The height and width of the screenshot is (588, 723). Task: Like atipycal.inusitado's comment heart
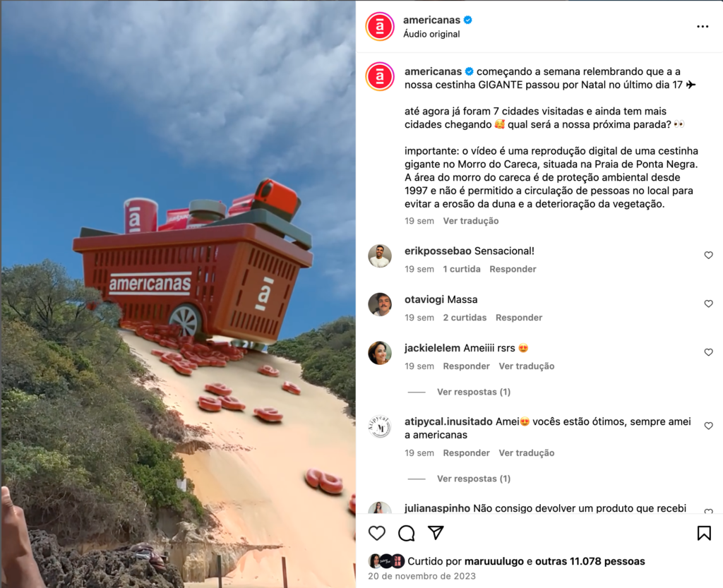pyautogui.click(x=709, y=426)
